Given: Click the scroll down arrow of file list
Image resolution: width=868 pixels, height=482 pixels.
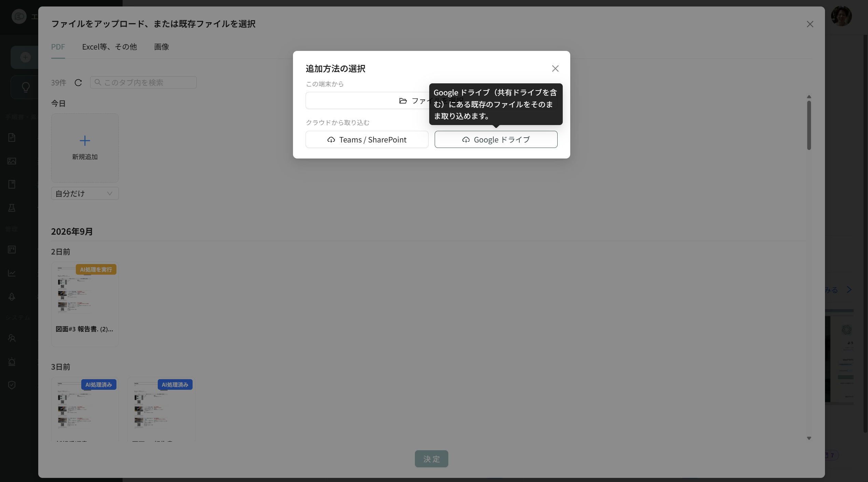Looking at the screenshot, I should click(x=809, y=438).
